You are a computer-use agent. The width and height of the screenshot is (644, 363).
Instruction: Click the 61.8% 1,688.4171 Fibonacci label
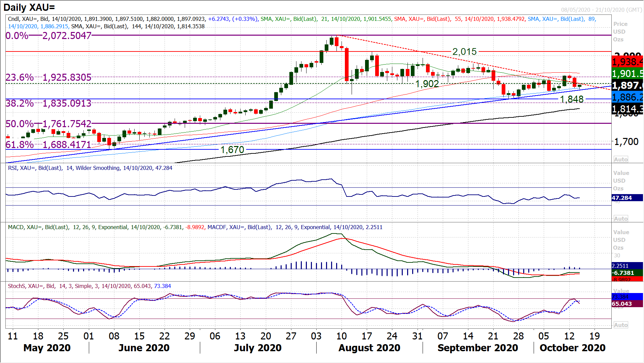click(48, 145)
